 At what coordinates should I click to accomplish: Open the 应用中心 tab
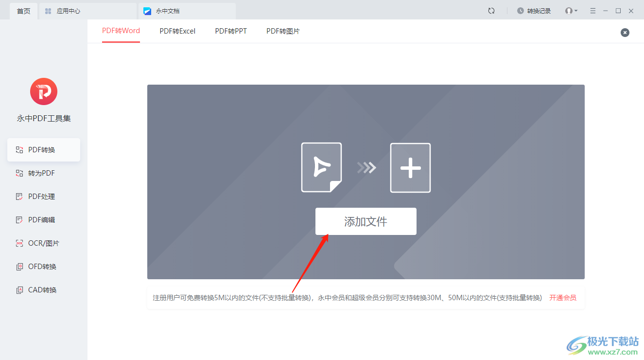87,11
